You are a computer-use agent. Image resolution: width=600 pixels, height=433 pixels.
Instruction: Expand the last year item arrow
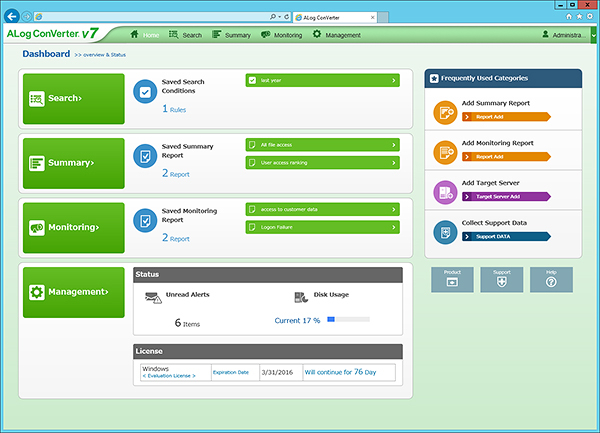coord(393,80)
